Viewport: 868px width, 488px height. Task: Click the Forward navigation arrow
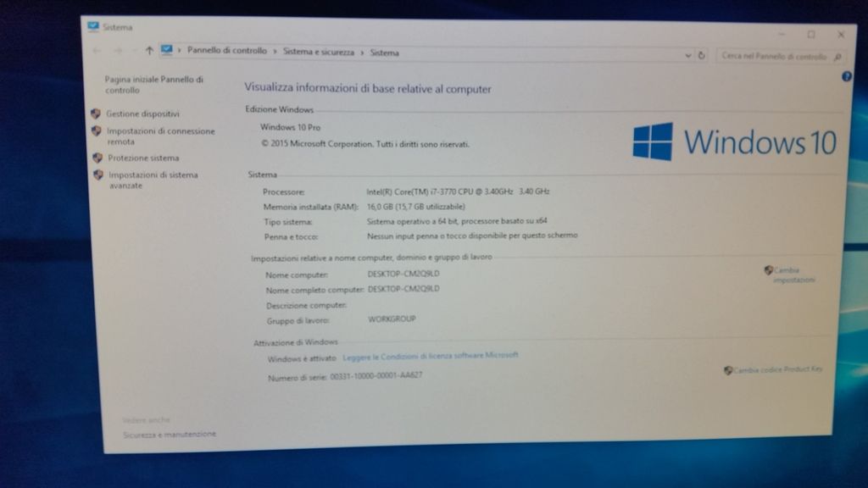click(118, 50)
